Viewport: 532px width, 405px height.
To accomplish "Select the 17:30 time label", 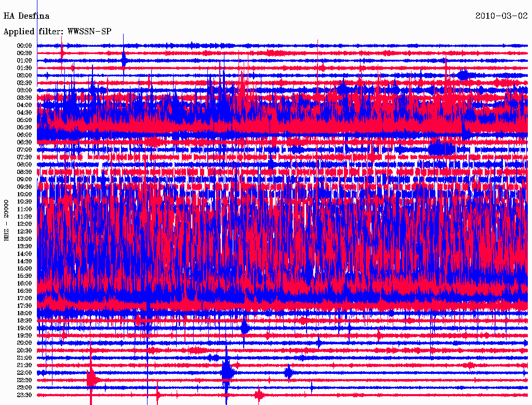I will (x=24, y=306).
